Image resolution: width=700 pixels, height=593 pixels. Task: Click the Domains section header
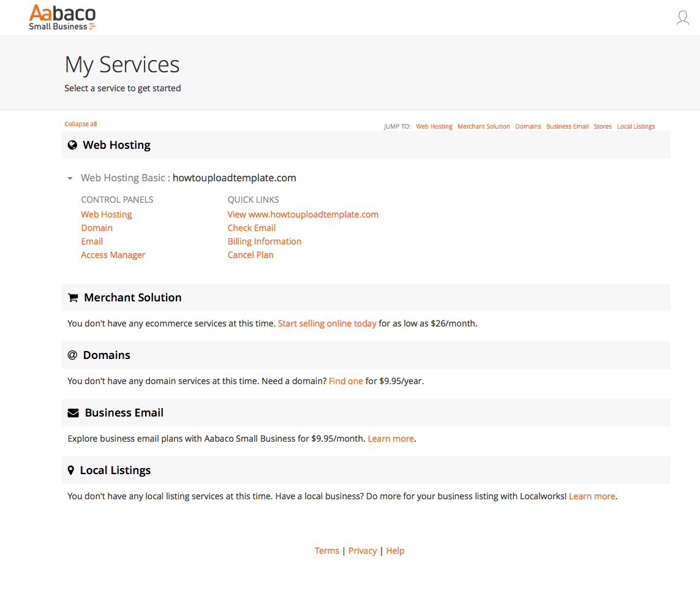366,355
